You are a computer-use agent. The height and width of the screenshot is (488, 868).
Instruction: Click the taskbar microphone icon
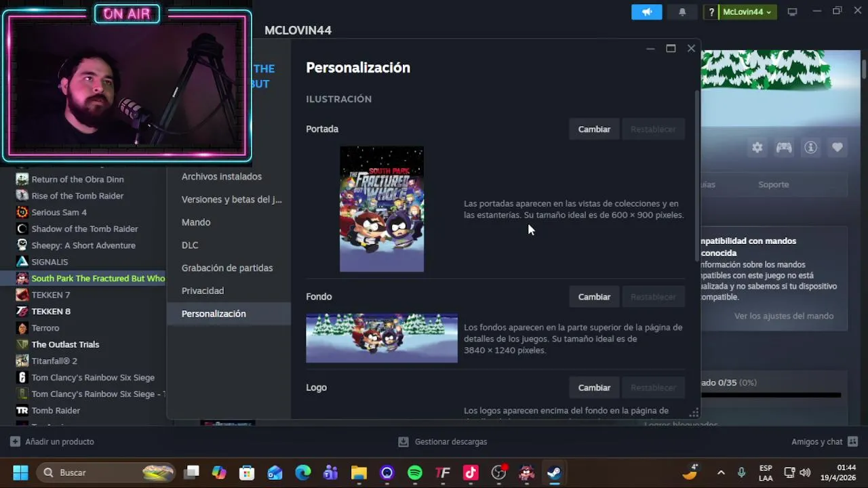(741, 472)
